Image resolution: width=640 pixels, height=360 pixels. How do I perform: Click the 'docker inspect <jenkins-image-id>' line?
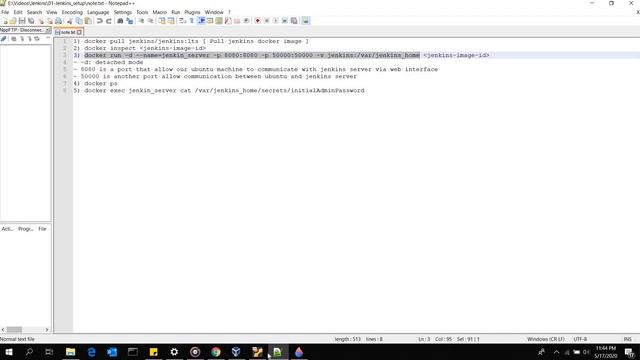click(140, 48)
